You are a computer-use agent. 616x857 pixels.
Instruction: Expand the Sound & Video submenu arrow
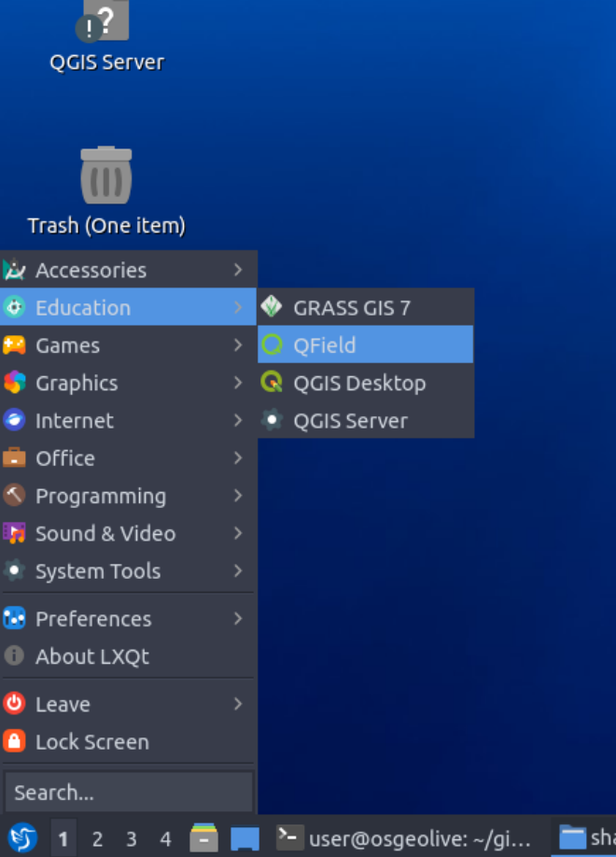[238, 533]
